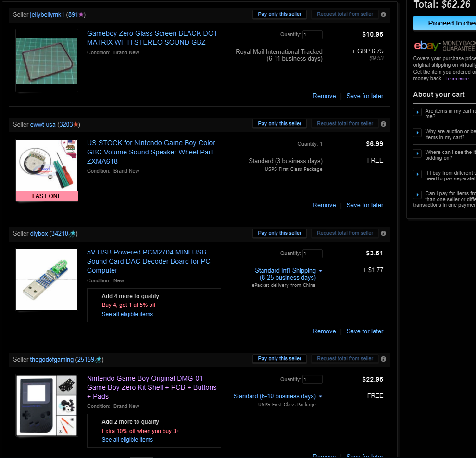Remove the GBC Volume Speaker Wheel item
This screenshot has width=476, height=458.
click(324, 205)
